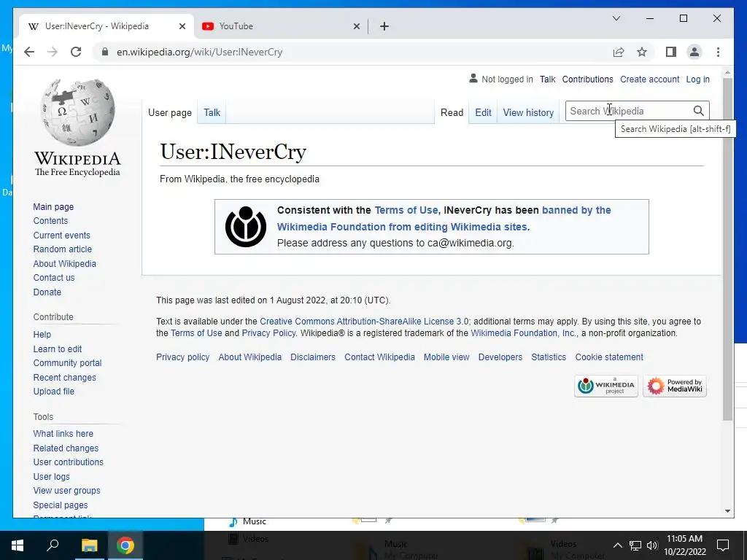This screenshot has height=560, width=747.
Task: Click the padlock site info icon
Action: tap(105, 52)
